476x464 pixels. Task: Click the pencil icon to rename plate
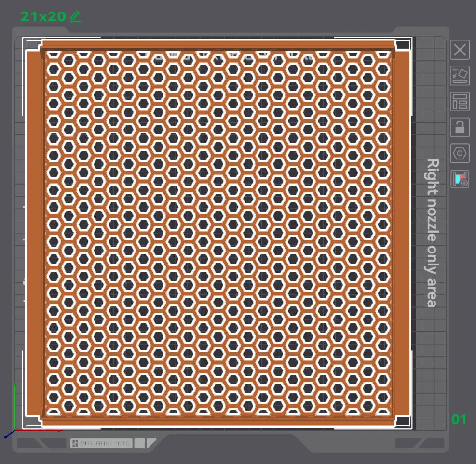75,16
